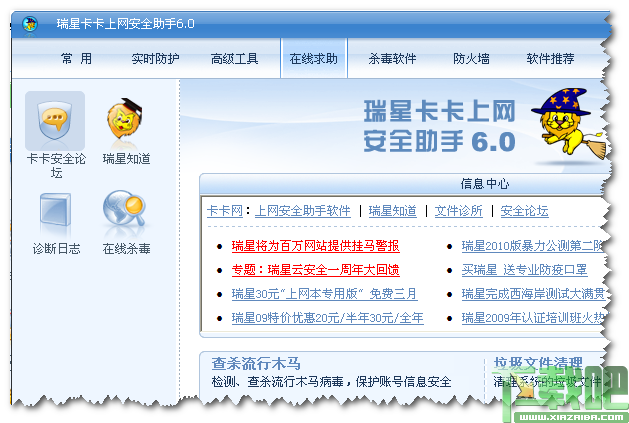
Task: Open the 卡卡安全论坛 shield icon
Action: pyautogui.click(x=55, y=121)
